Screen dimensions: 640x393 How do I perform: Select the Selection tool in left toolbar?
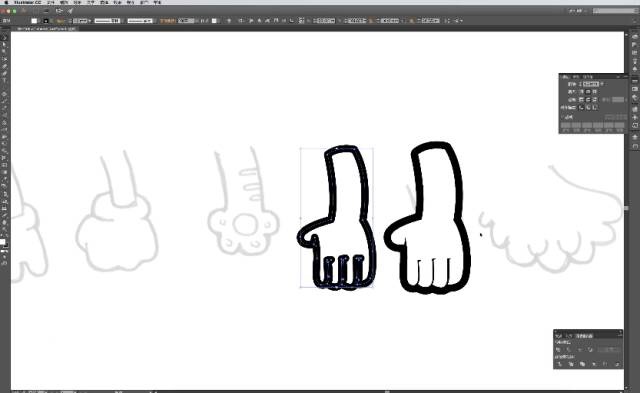(x=4, y=38)
